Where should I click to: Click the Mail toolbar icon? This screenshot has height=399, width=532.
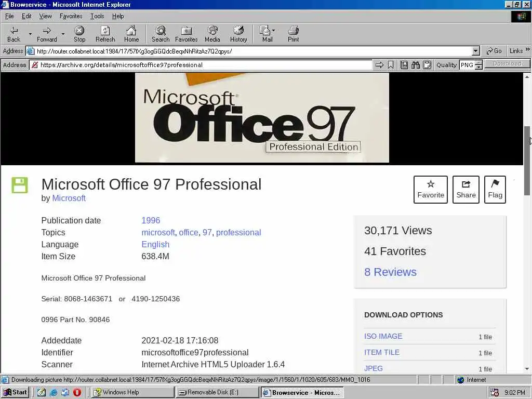pos(267,34)
